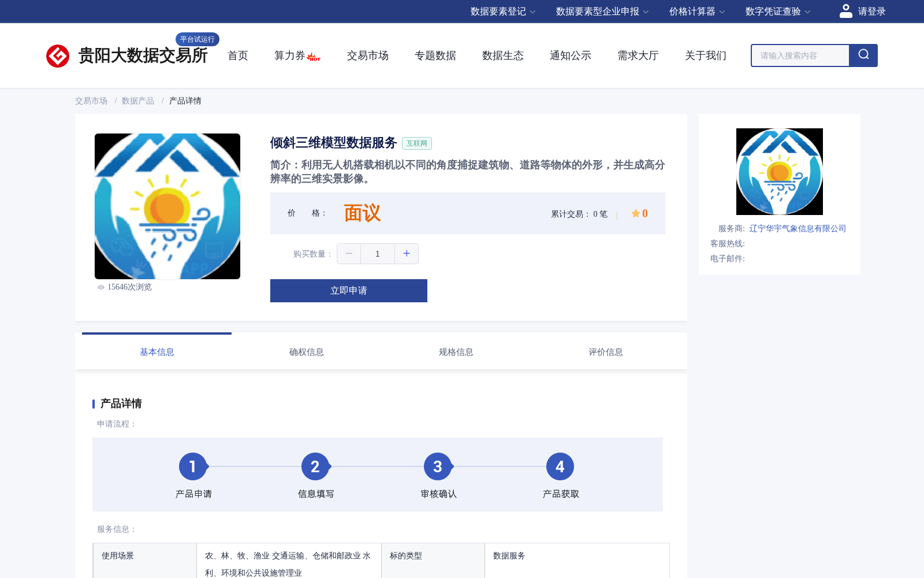Click the eye view-count icon

coord(101,287)
